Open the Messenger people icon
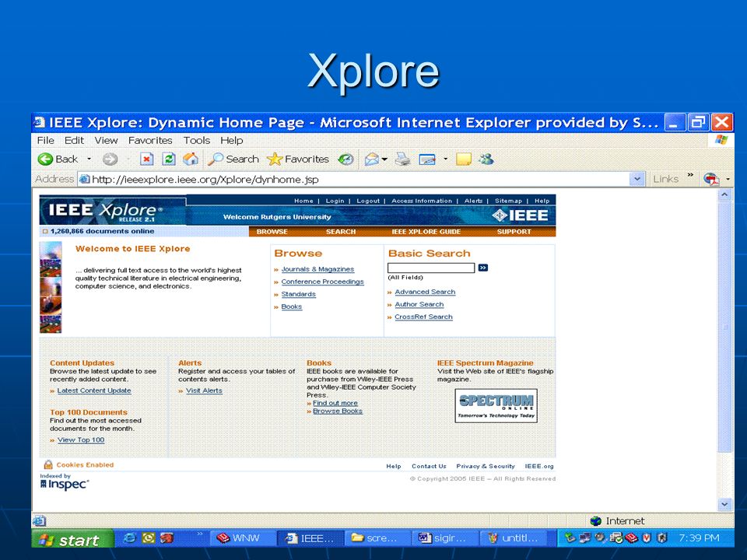Screen dimensions: 747x560 coord(486,159)
